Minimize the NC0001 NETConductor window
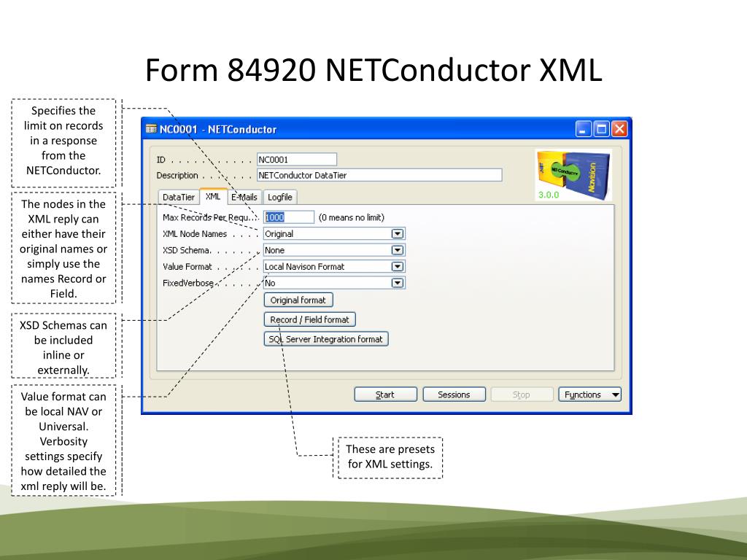747x560 pixels. coord(583,129)
